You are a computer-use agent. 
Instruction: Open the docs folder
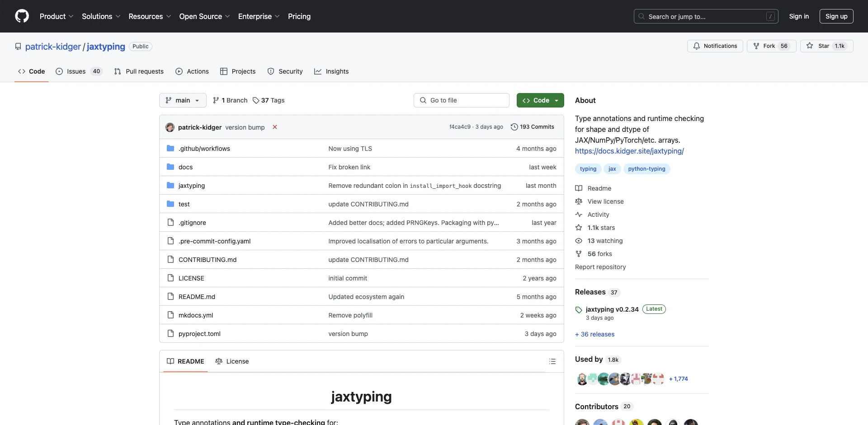(185, 167)
